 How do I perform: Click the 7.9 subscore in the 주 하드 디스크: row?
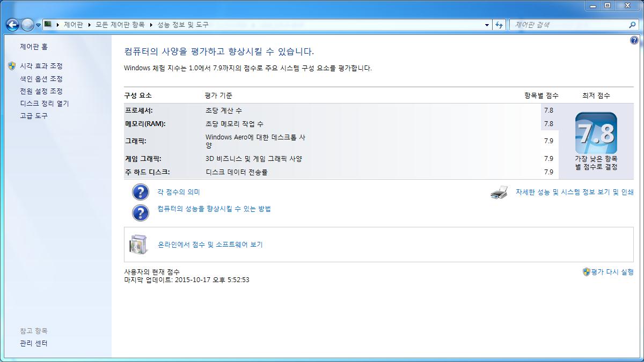[548, 172]
